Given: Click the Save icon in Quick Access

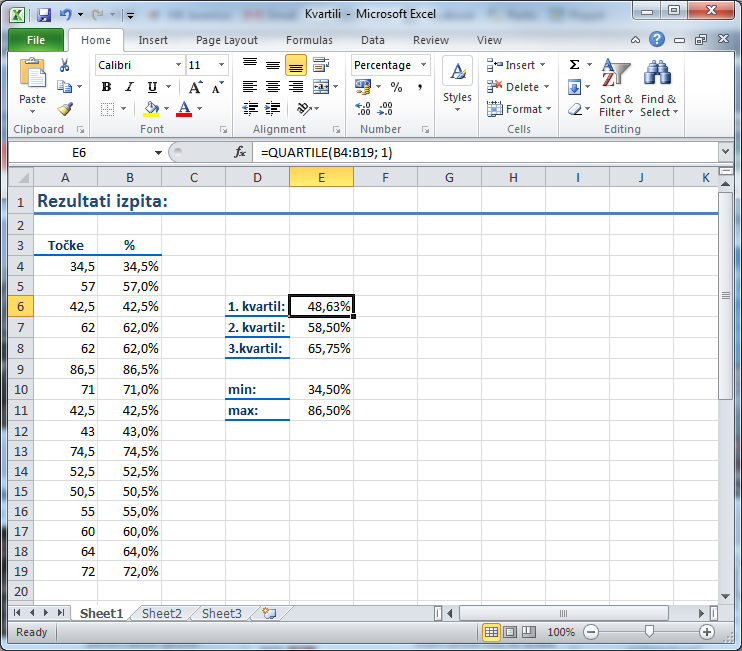Looking at the screenshot, I should 44,15.
